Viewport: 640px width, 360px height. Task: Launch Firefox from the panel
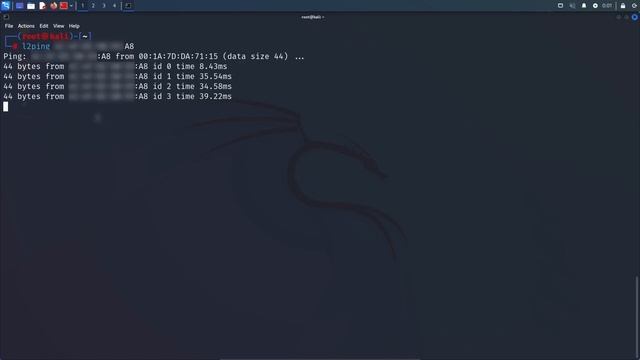53,6
